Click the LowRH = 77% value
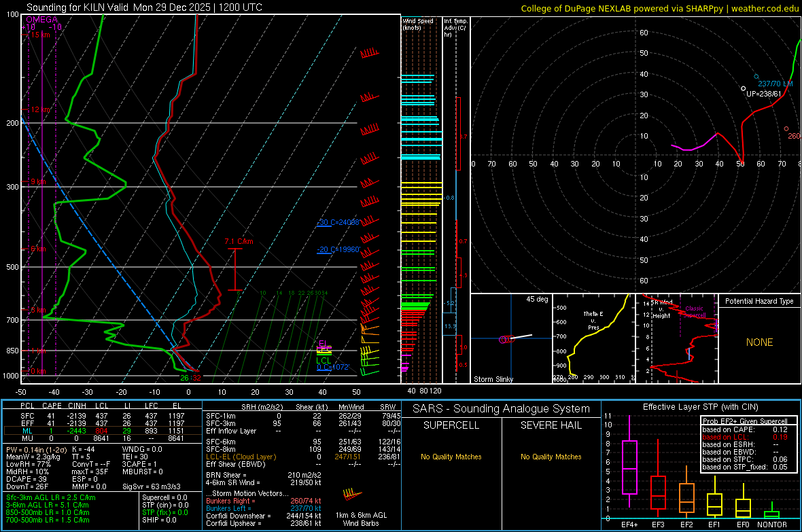 28,464
